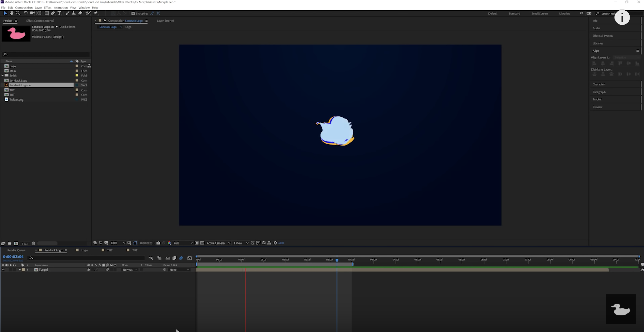Toggle the Snapping checkbox
This screenshot has width=644, height=332.
pos(134,14)
